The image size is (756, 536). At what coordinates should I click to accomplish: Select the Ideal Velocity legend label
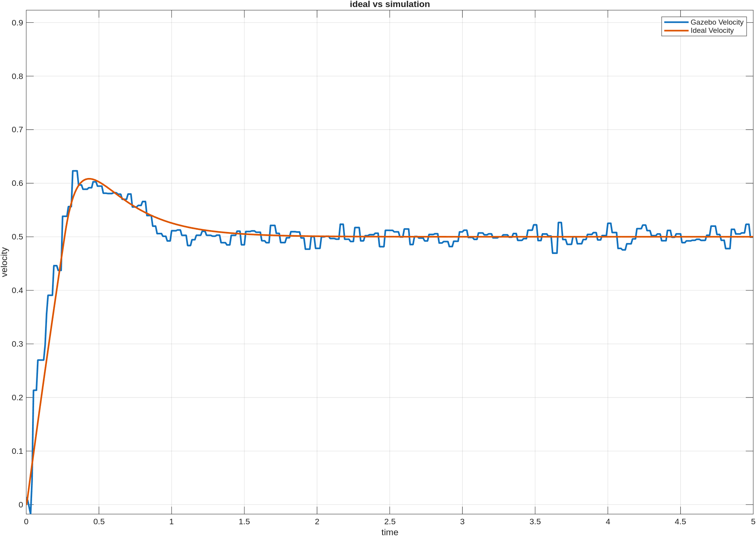click(x=712, y=31)
